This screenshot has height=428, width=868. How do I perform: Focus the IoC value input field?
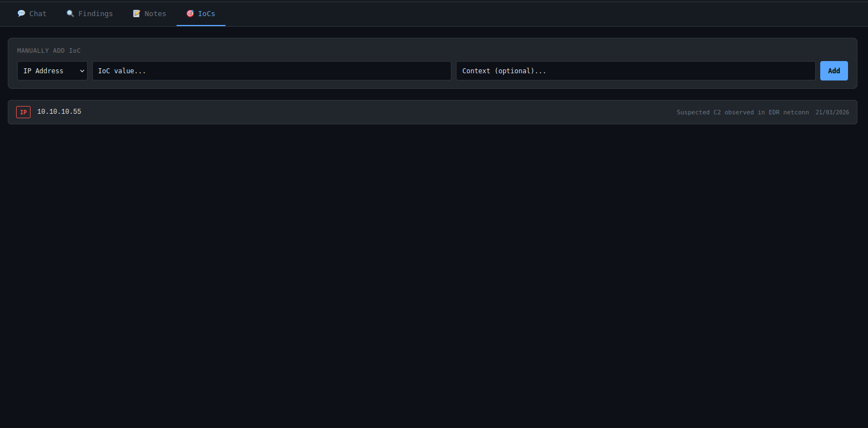272,71
